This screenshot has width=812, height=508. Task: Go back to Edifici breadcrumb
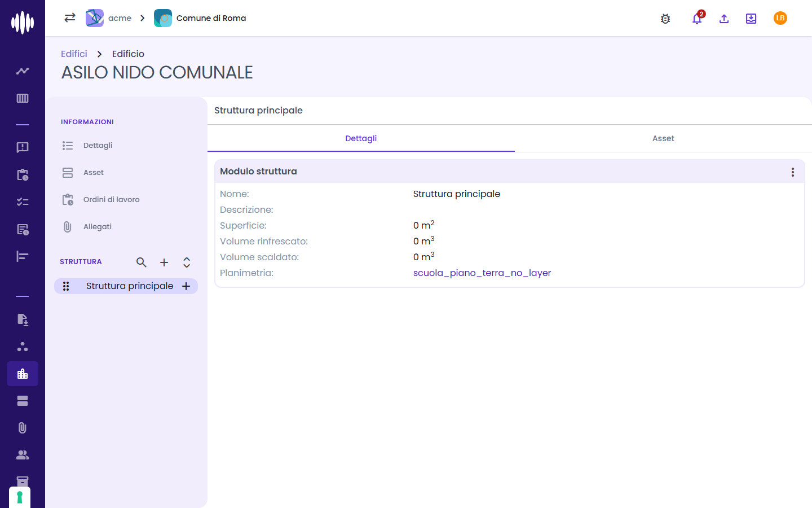click(x=74, y=54)
